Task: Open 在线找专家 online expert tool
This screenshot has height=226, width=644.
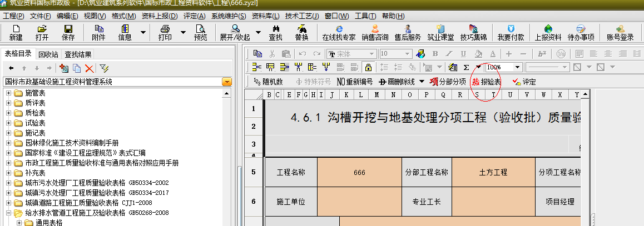Action: click(x=338, y=32)
